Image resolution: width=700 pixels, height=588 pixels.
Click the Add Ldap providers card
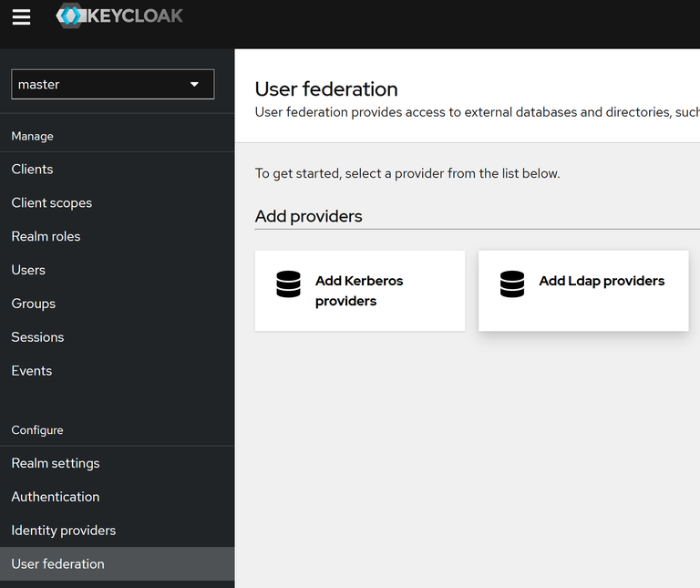coord(583,291)
